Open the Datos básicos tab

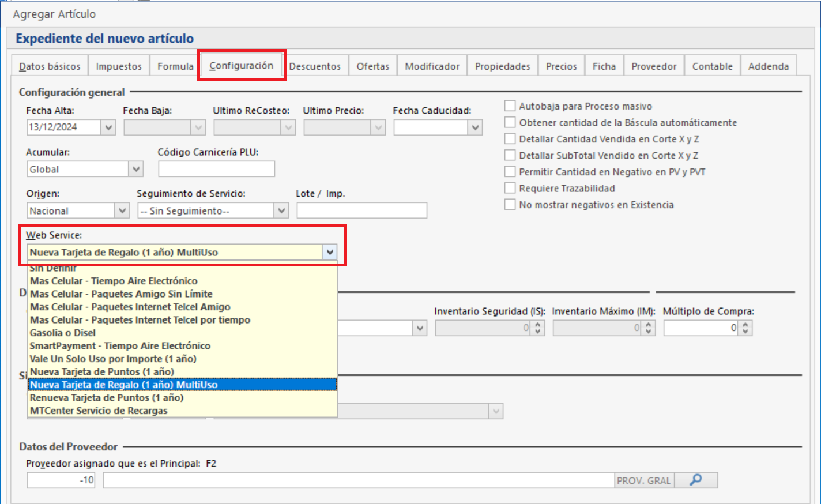click(x=50, y=66)
